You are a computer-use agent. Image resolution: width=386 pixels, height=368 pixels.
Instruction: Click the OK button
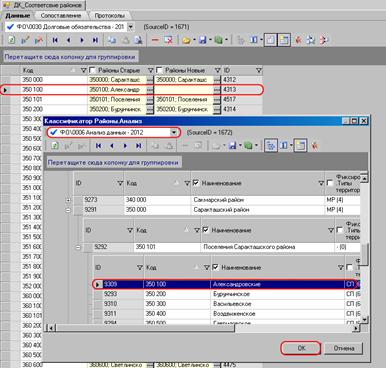301,348
